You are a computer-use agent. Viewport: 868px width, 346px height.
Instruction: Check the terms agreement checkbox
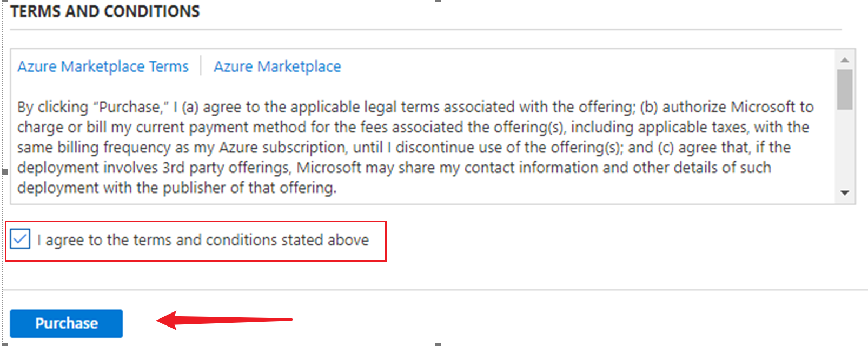tap(20, 239)
